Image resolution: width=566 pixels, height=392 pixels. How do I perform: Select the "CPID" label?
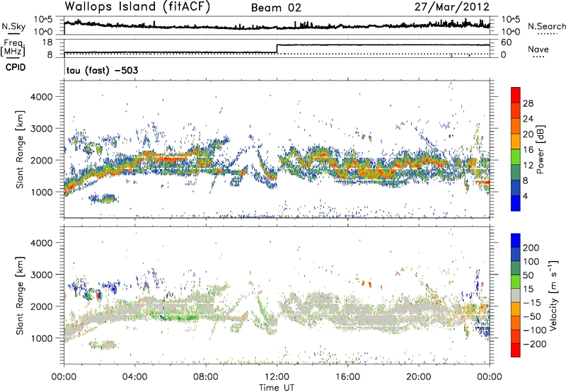[x=16, y=67]
